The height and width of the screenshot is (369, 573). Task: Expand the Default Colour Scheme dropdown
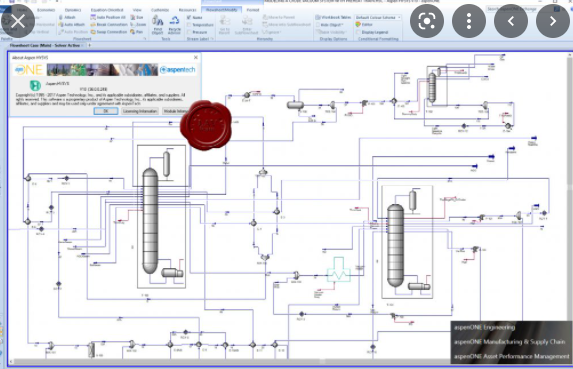[378, 17]
